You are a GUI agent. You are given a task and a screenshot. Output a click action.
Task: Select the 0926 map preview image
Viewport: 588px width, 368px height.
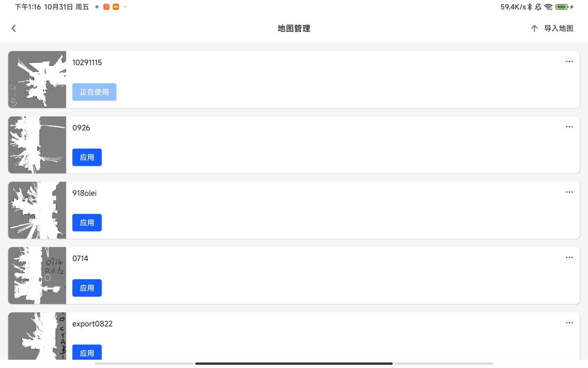[37, 145]
